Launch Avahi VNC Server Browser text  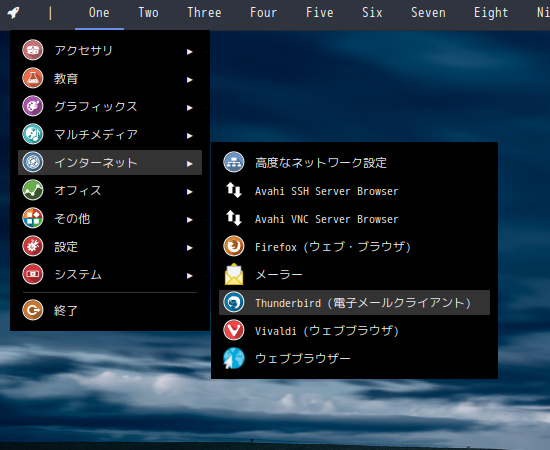[327, 219]
